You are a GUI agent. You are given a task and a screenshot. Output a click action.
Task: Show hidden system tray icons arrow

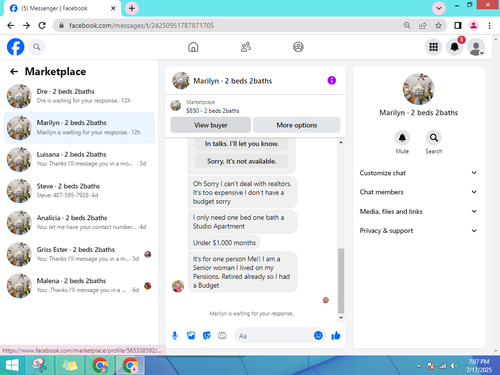418,366
